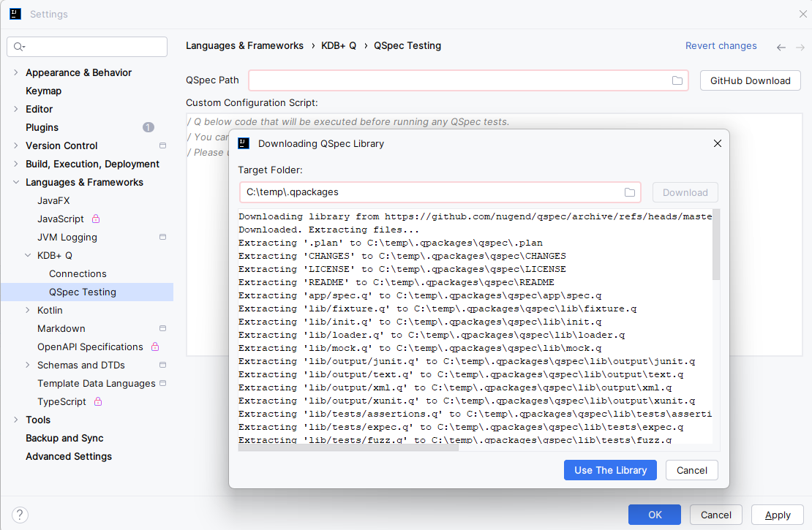Click the project-level icon beside Schemas and DTDs
This screenshot has height=530, width=812.
162,365
